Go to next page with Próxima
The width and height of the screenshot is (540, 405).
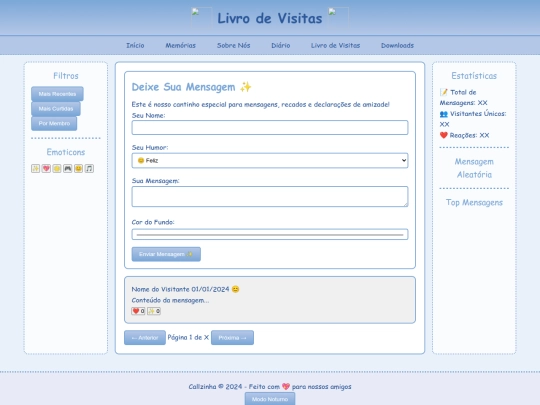[x=232, y=338]
